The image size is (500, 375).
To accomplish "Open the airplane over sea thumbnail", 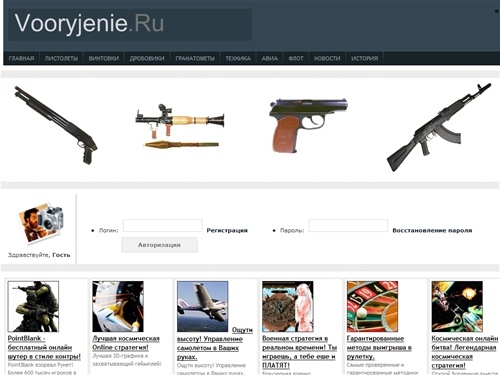I will tap(202, 306).
